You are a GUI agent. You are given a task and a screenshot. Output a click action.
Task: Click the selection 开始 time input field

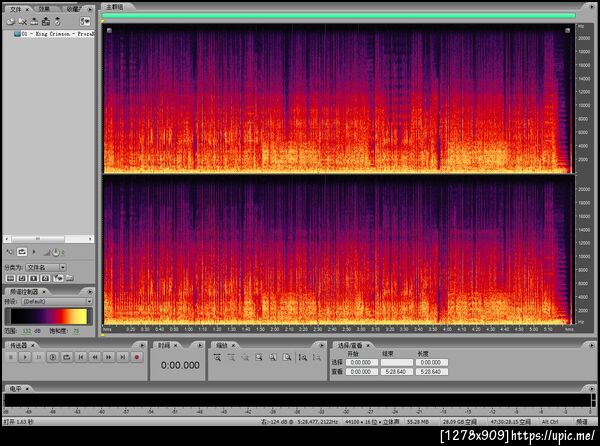click(x=363, y=363)
